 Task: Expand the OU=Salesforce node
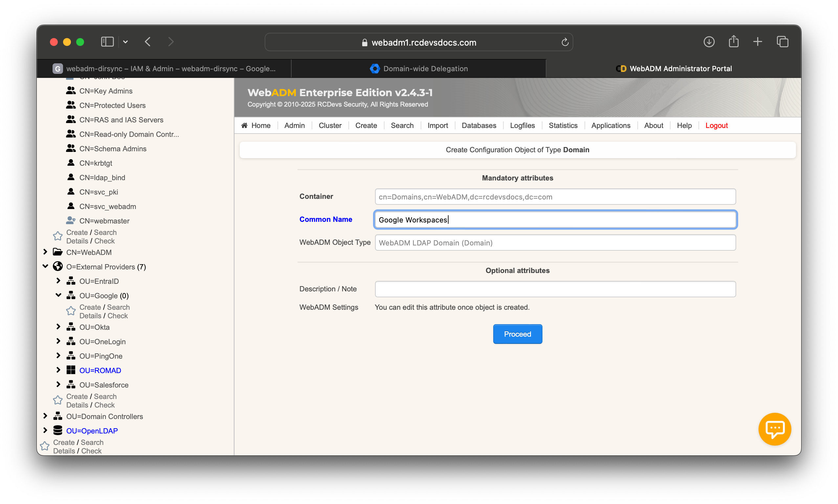pyautogui.click(x=58, y=384)
